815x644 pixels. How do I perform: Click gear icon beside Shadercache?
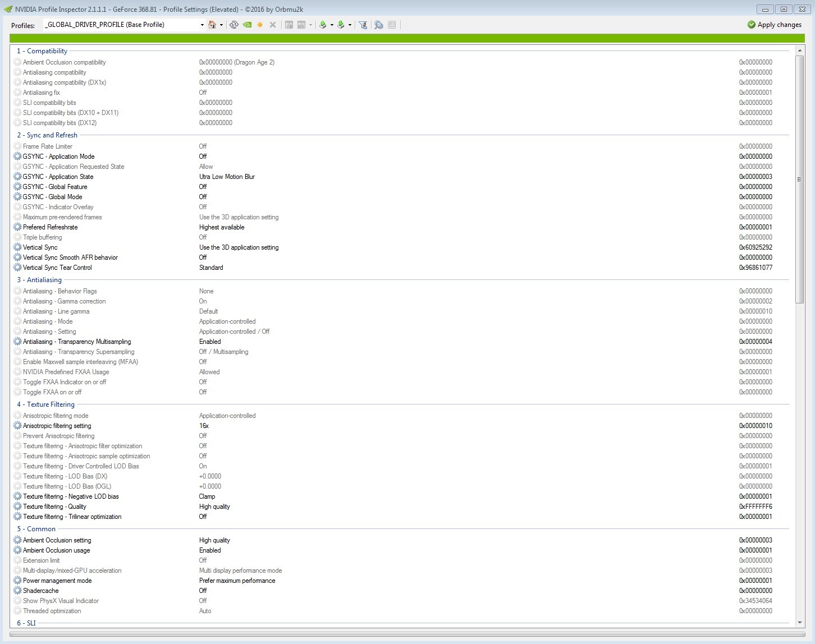[x=17, y=591]
